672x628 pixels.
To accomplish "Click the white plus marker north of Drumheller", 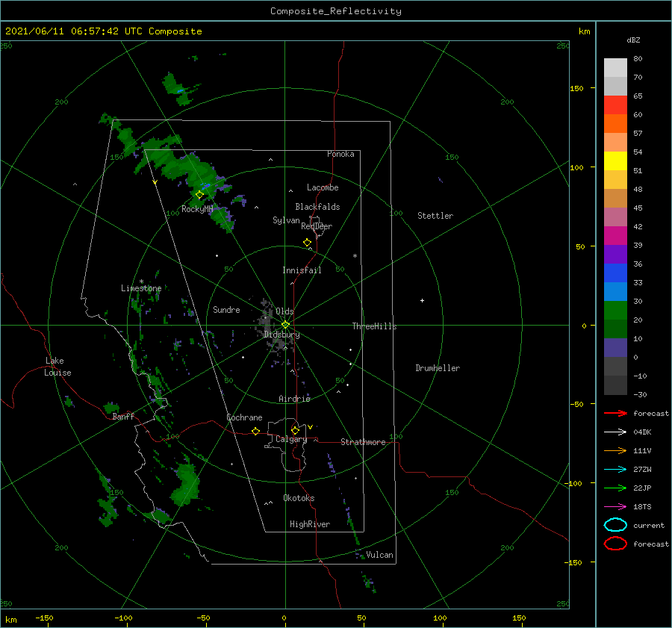I will click(422, 300).
